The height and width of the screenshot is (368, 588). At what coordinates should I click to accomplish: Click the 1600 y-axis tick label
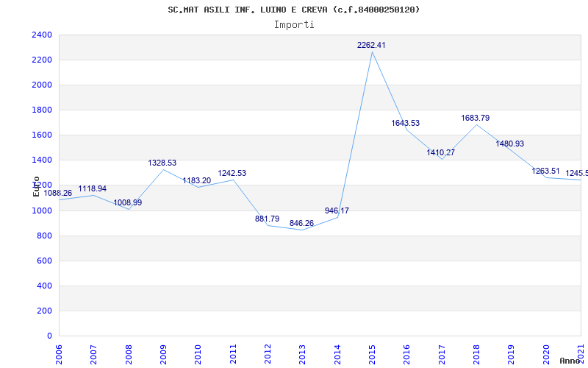pyautogui.click(x=42, y=135)
